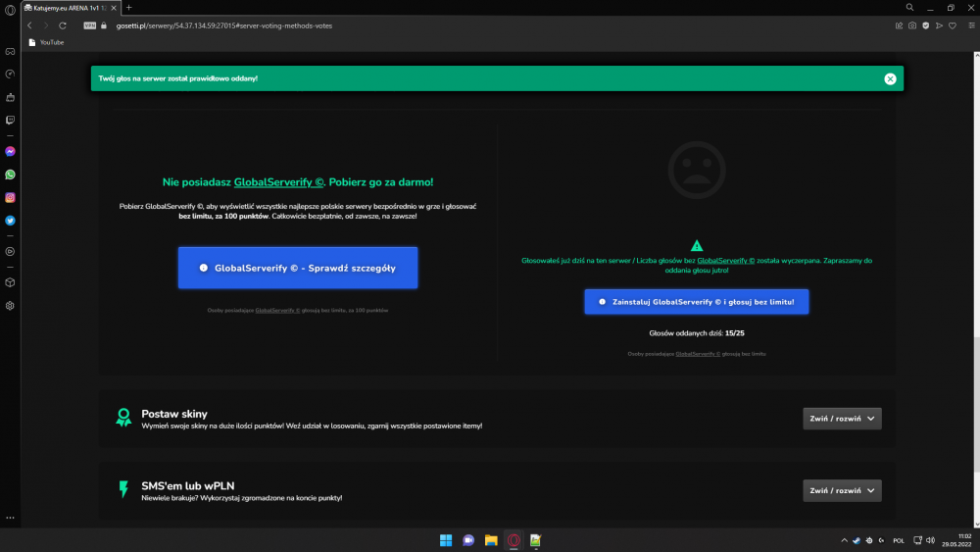
Task: Open sidebar setup three-dots menu
Action: (x=10, y=518)
